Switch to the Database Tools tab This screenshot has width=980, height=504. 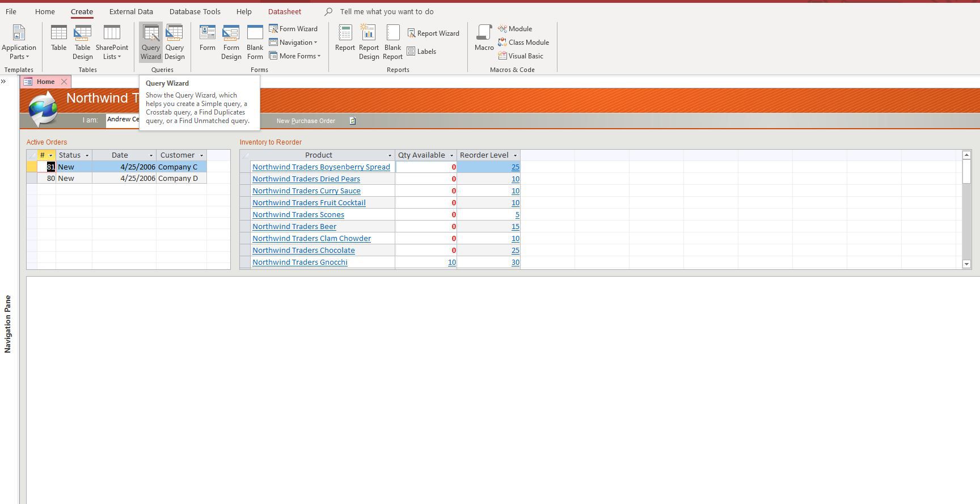(x=195, y=11)
